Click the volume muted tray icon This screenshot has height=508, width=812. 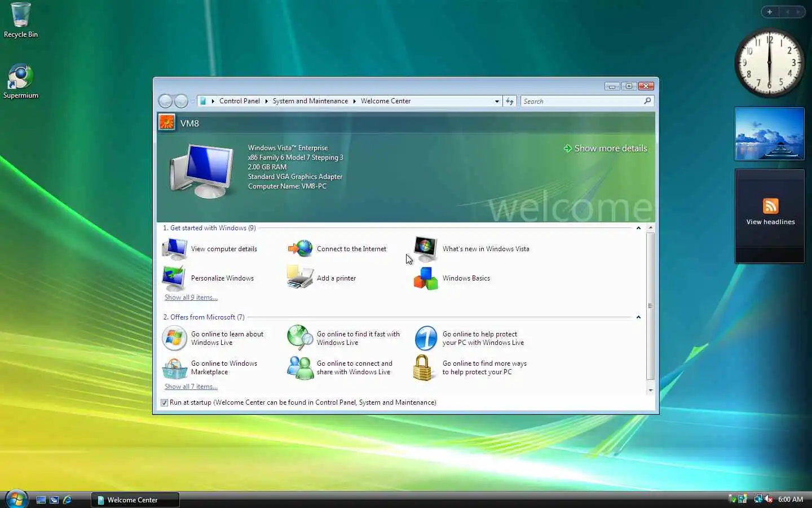click(769, 499)
